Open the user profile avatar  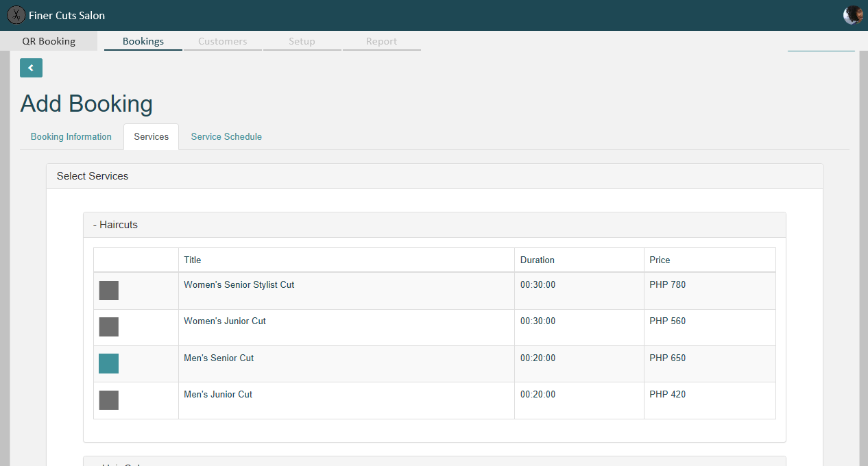(x=853, y=15)
